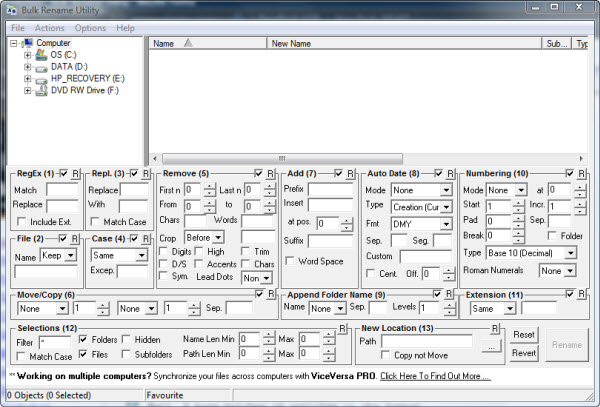The height and width of the screenshot is (407, 600).
Task: Open the Auto Date Mode dropdown
Action: 446,190
